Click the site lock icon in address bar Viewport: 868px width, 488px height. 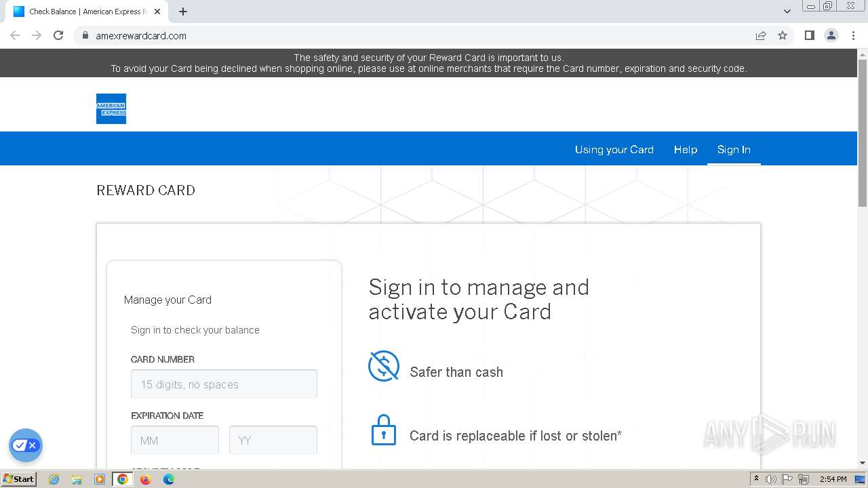point(85,35)
